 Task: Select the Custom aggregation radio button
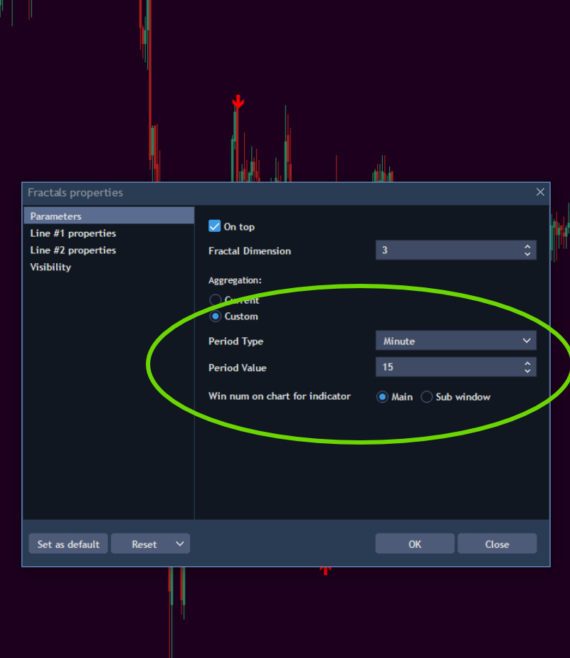(215, 316)
